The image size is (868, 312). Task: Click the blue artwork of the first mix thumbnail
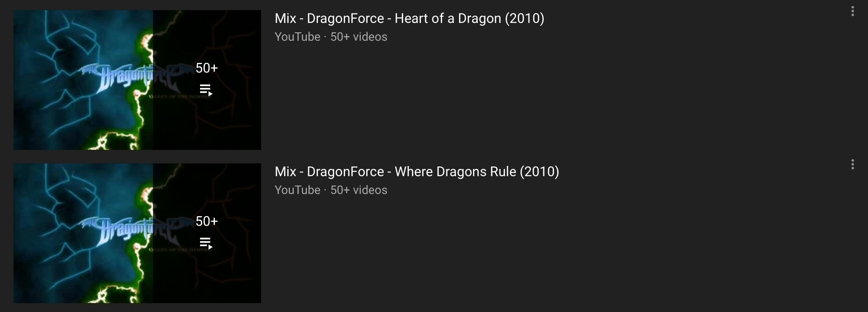coord(64,115)
